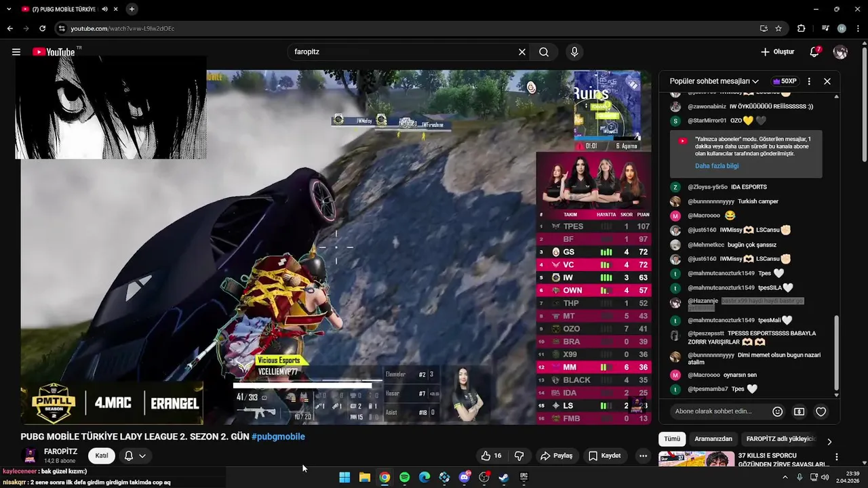
Task: Open the chat emoji picker
Action: tap(778, 411)
